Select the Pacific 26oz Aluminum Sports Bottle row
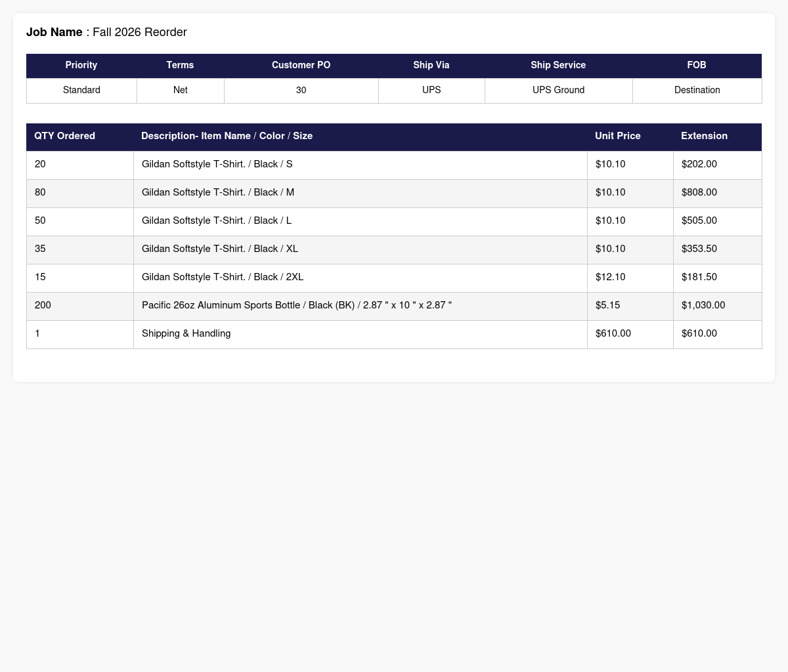The width and height of the screenshot is (788, 672). (394, 306)
